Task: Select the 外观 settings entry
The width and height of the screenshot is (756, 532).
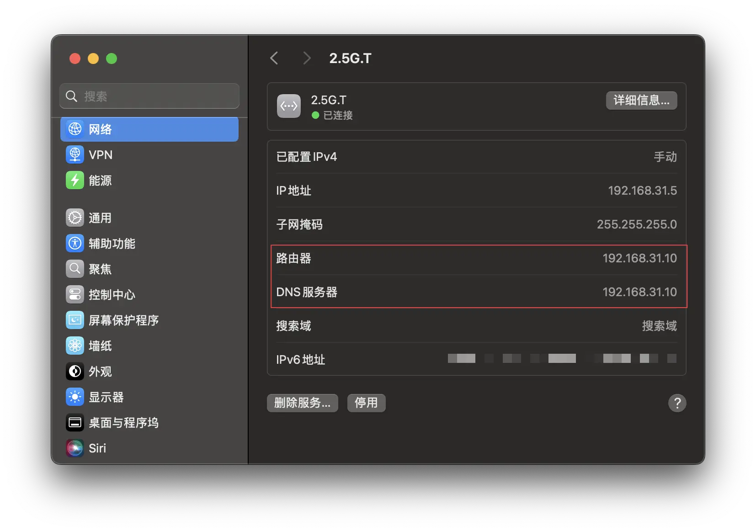Action: click(100, 372)
